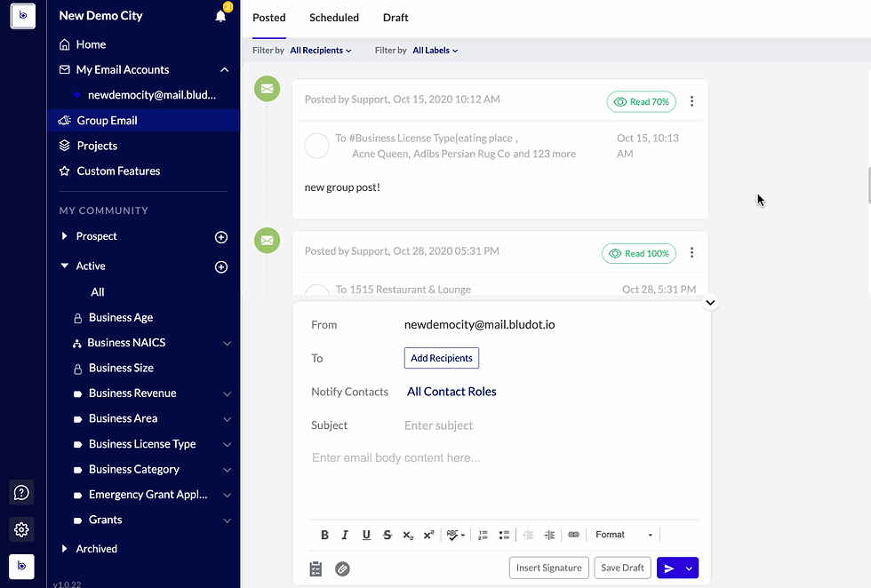The height and width of the screenshot is (588, 871).
Task: Click the envelope icon on Oct 28 post
Action: (268, 241)
